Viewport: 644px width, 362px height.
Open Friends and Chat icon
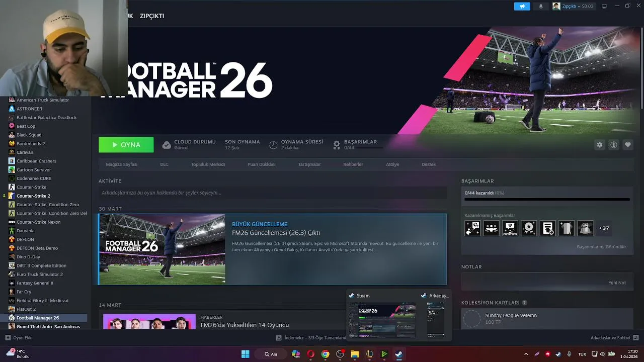(636, 338)
